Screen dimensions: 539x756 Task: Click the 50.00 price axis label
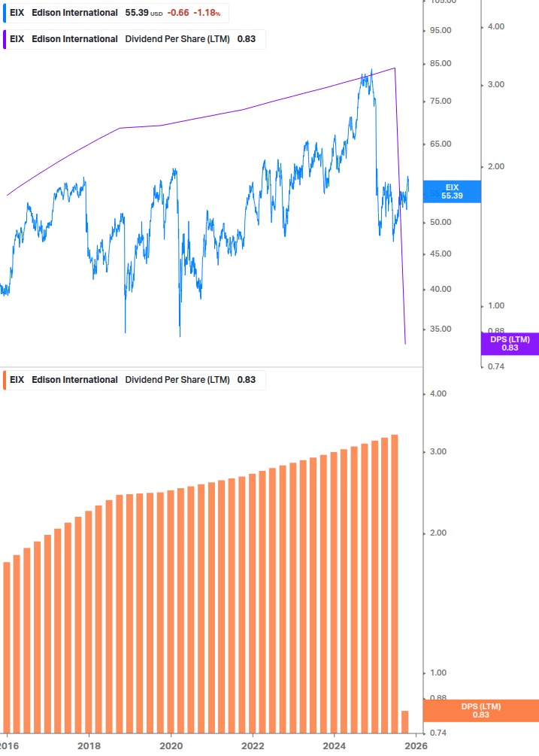441,222
